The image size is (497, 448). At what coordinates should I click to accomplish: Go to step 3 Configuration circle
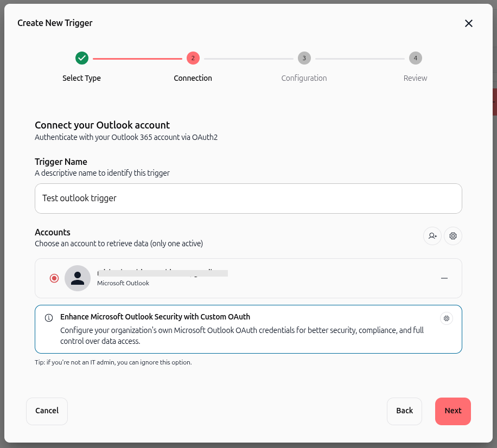304,58
